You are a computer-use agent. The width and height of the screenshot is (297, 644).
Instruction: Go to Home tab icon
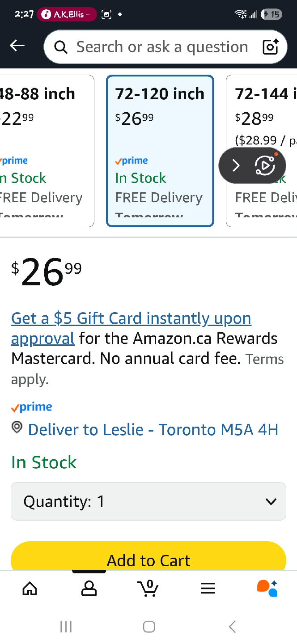click(x=30, y=588)
